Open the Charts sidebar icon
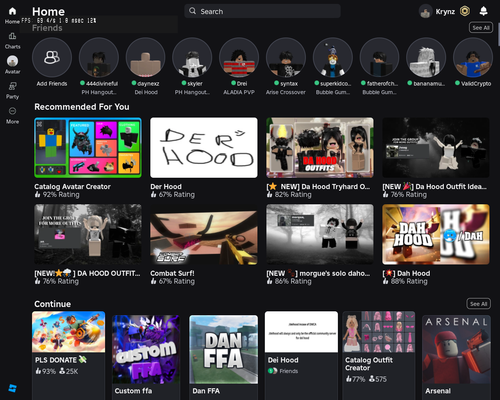The image size is (500, 400). pos(12,36)
